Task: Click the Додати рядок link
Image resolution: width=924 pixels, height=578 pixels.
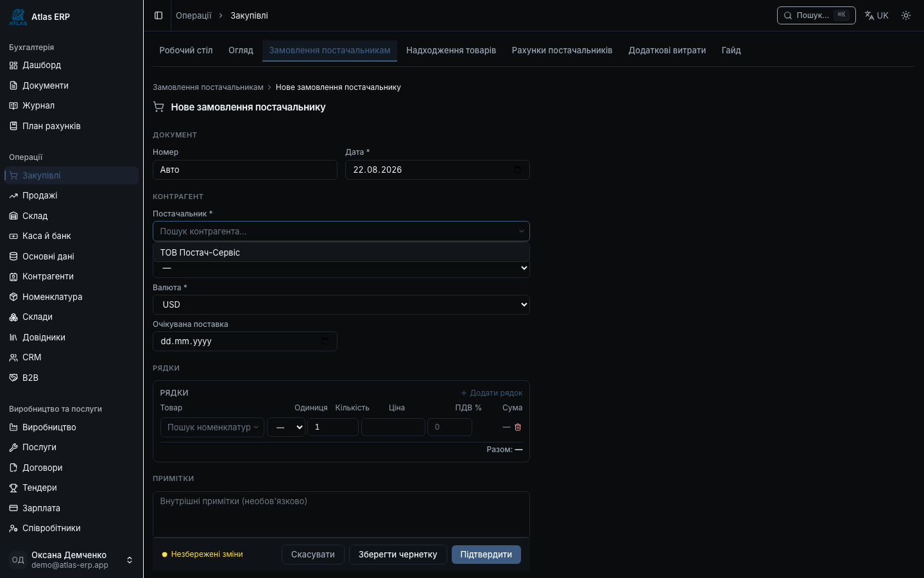Action: coord(492,393)
